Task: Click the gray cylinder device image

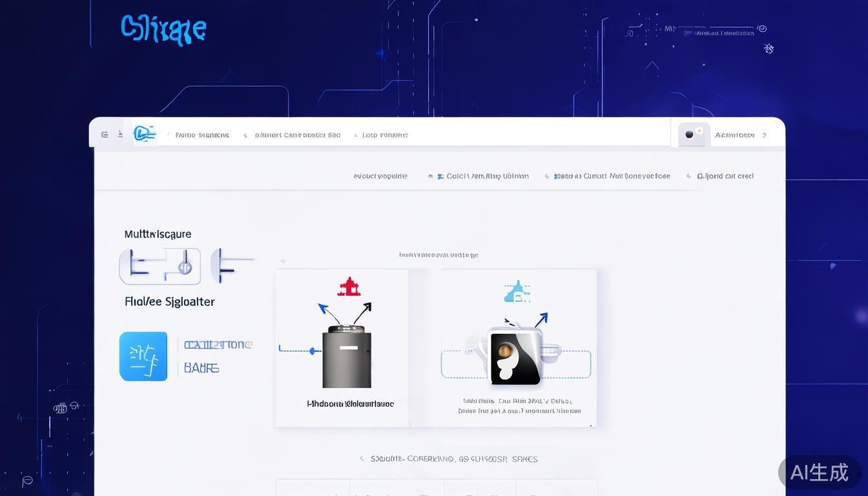Action: (x=347, y=357)
